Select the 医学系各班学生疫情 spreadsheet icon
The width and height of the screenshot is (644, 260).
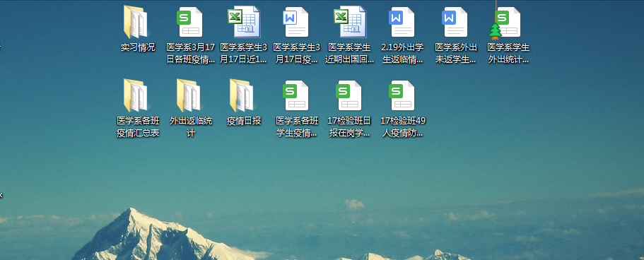(x=296, y=95)
